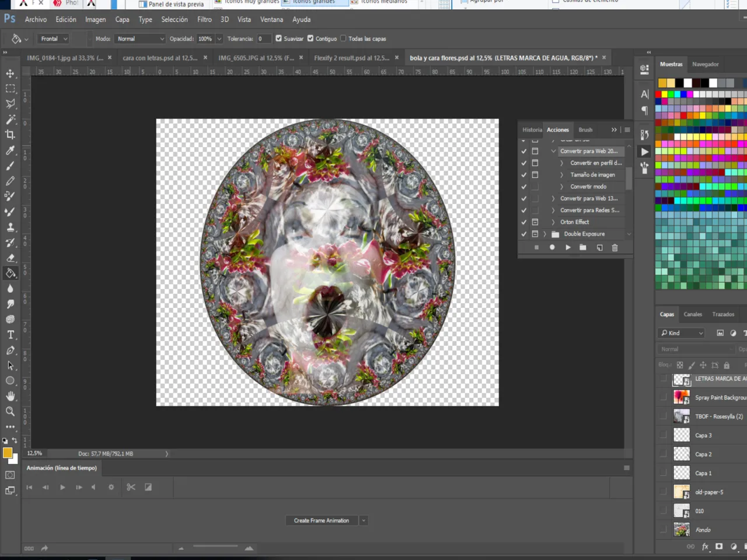
Task: Play selected action in Acciones panel
Action: [x=568, y=247]
